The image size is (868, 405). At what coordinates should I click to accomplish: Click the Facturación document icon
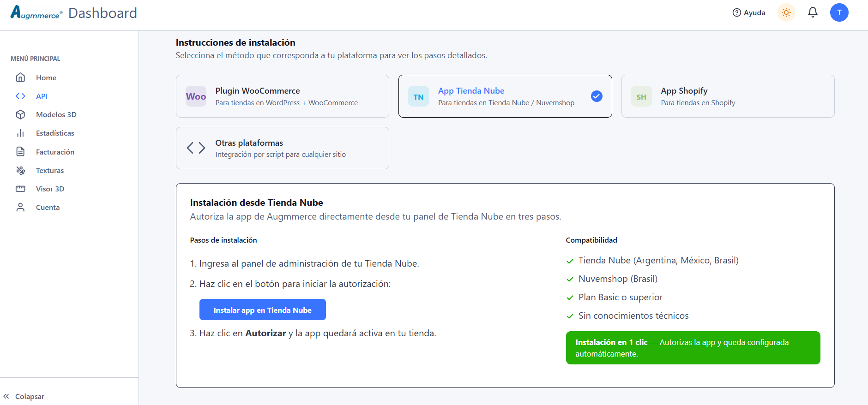(20, 152)
